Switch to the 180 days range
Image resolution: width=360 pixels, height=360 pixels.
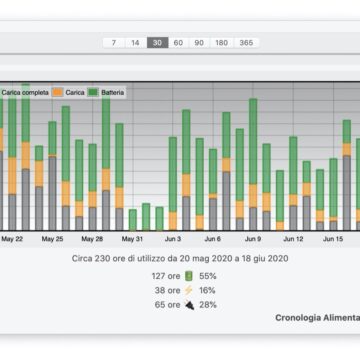(222, 43)
